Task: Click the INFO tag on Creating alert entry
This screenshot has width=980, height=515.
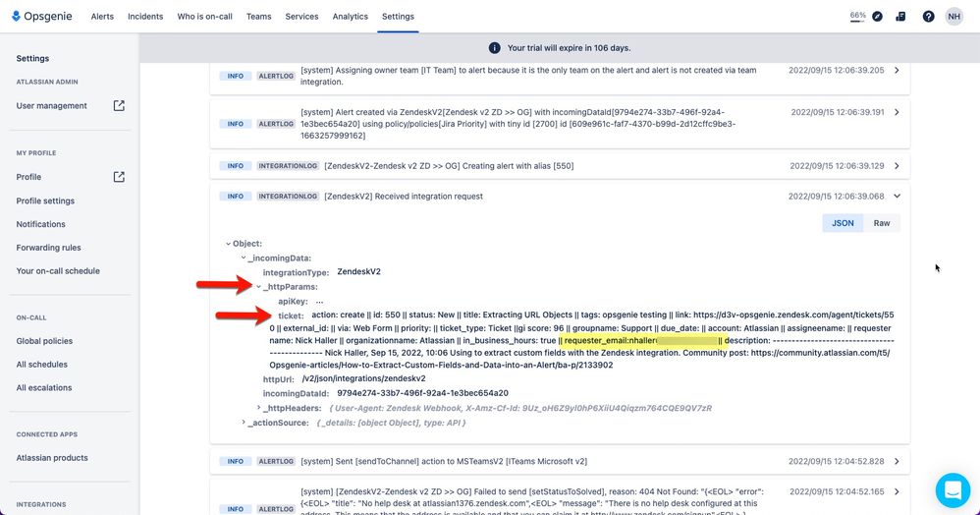Action: (x=235, y=166)
